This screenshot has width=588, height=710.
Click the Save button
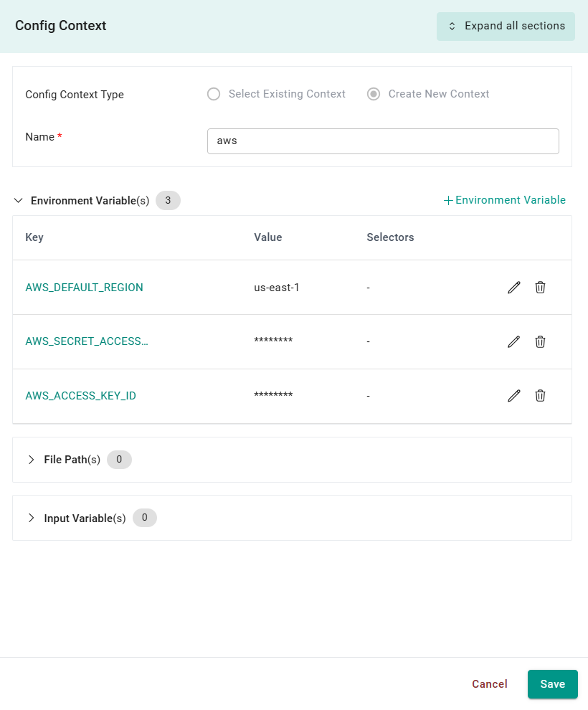(x=552, y=684)
